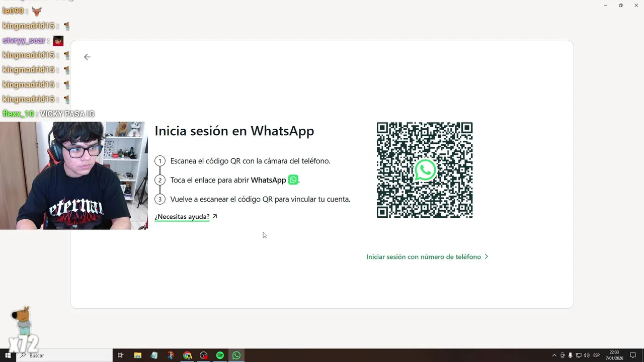Click step 3 text Vuelve a escanear
This screenshot has width=644, height=362.
[260, 199]
